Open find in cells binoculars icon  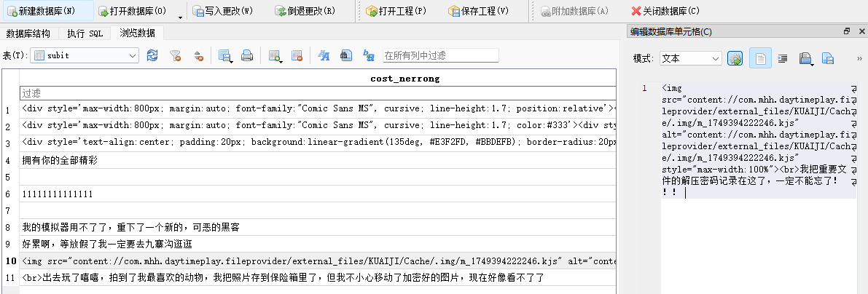tap(347, 55)
